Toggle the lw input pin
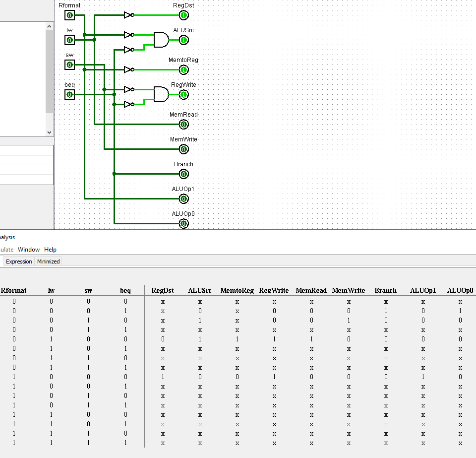The height and width of the screenshot is (458, 476). tap(69, 40)
